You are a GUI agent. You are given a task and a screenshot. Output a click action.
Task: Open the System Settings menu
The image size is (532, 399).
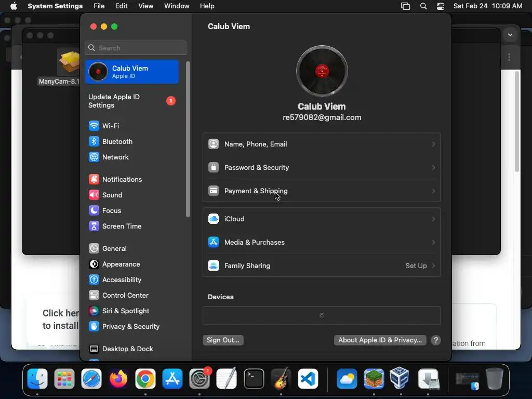click(55, 6)
